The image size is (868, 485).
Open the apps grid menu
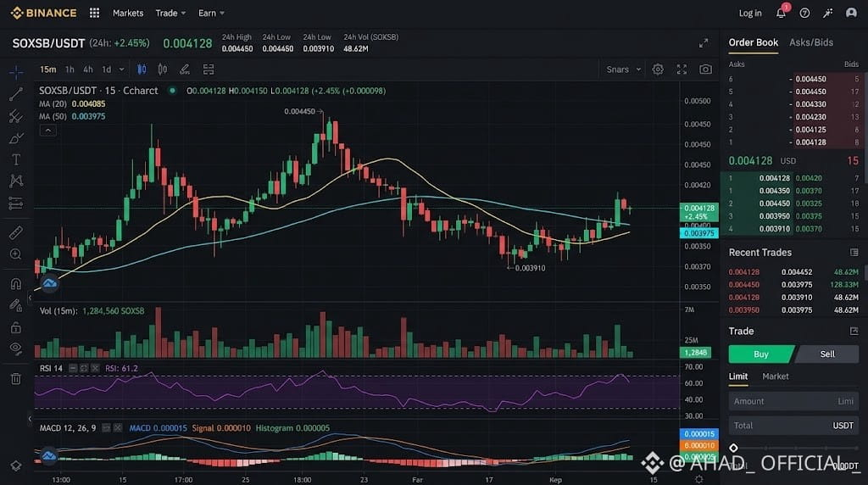pyautogui.click(x=95, y=13)
